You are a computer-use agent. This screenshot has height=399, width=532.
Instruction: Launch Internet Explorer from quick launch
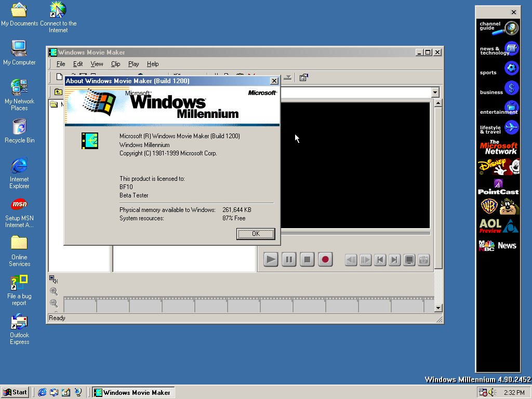pos(42,392)
